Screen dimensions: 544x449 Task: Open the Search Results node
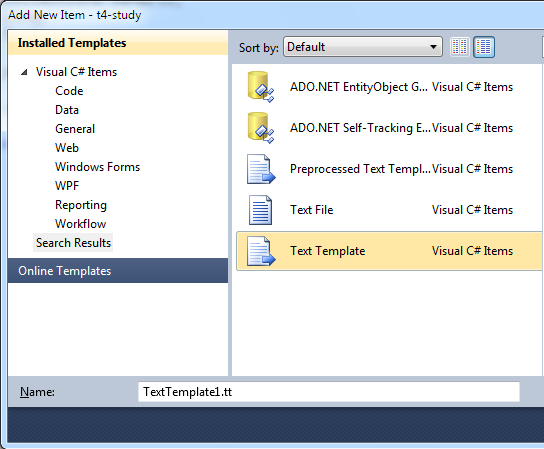73,243
